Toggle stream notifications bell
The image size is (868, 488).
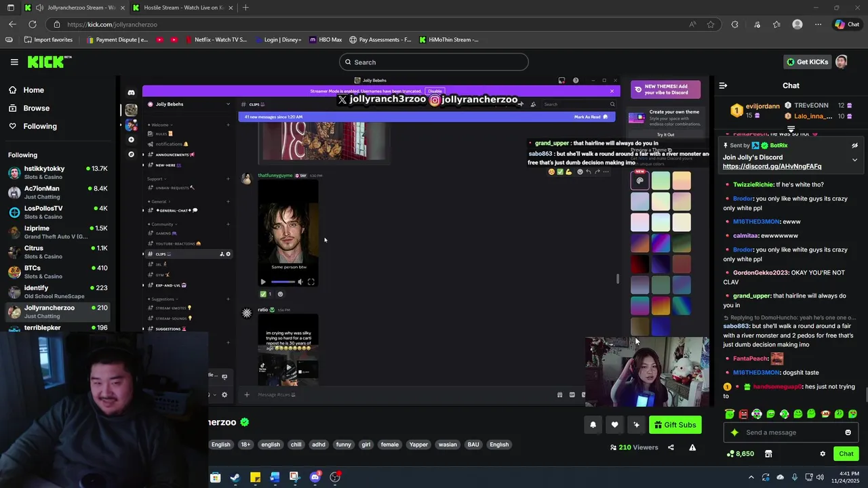coord(593,425)
